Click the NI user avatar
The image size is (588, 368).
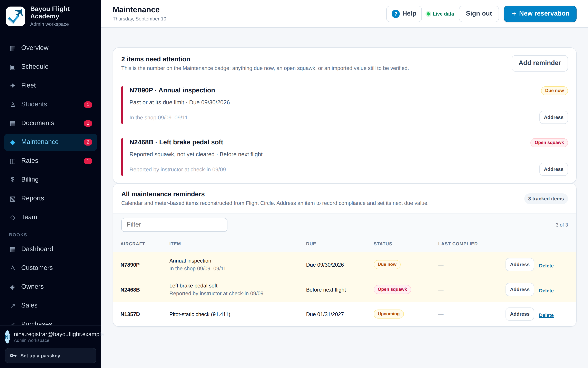click(7, 337)
